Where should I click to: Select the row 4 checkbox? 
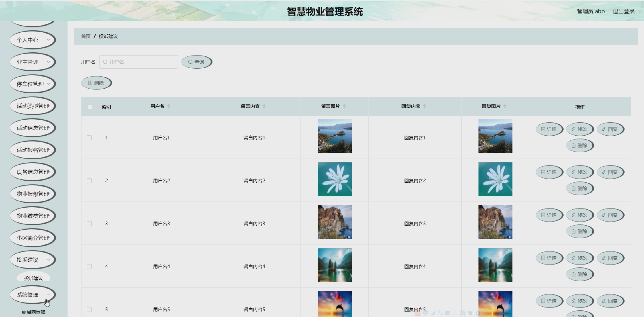tap(89, 267)
